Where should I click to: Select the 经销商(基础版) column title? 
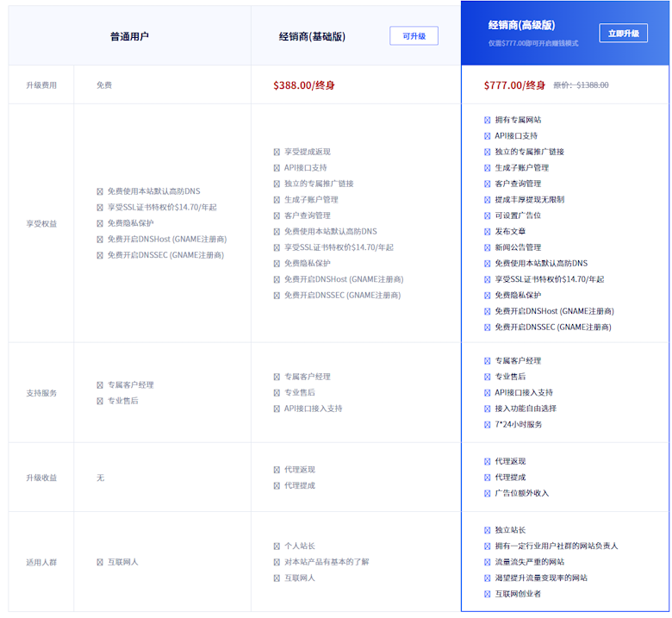coord(312,36)
